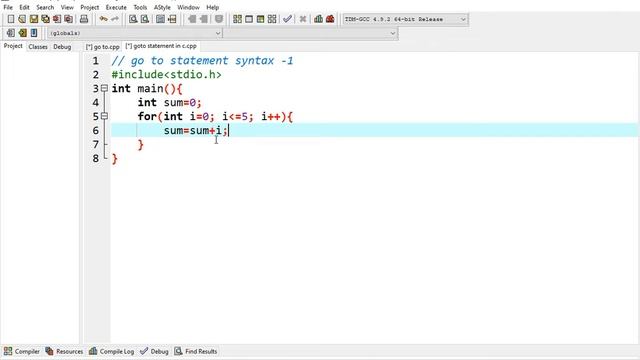This screenshot has height=360, width=640.
Task: Open the Compiler bottom panel tab
Action: click(22, 351)
